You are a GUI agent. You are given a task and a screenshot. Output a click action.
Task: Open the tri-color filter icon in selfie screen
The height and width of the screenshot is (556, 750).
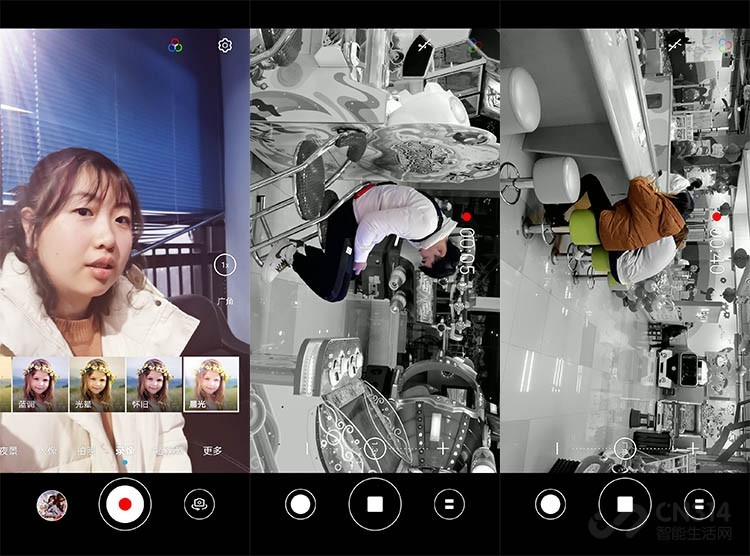176,46
